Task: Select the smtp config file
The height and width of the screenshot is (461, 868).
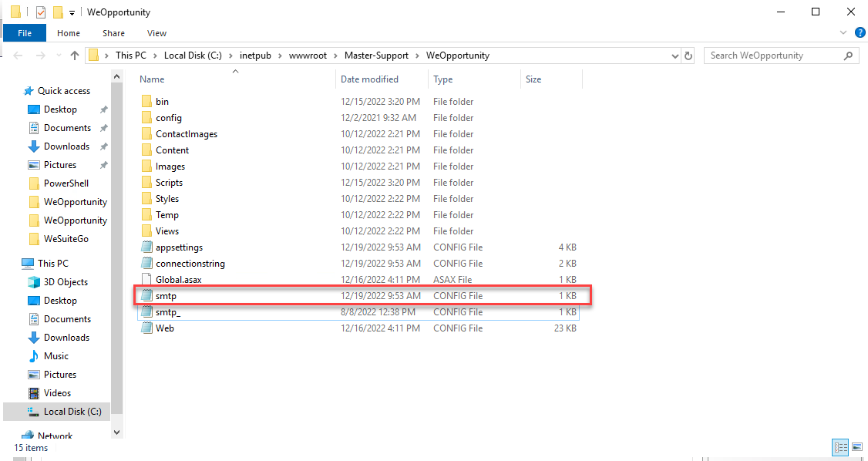Action: coord(358,296)
